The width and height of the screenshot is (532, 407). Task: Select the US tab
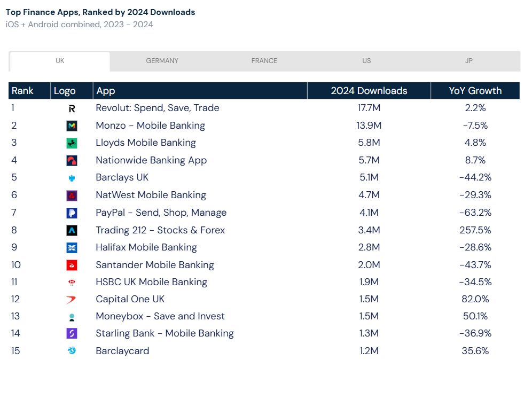(x=366, y=61)
